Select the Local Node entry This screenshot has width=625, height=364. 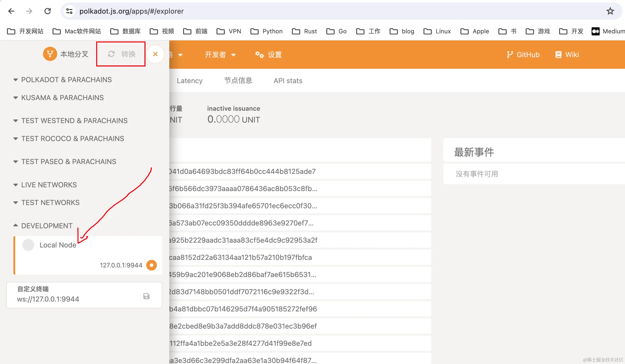pyautogui.click(x=58, y=245)
